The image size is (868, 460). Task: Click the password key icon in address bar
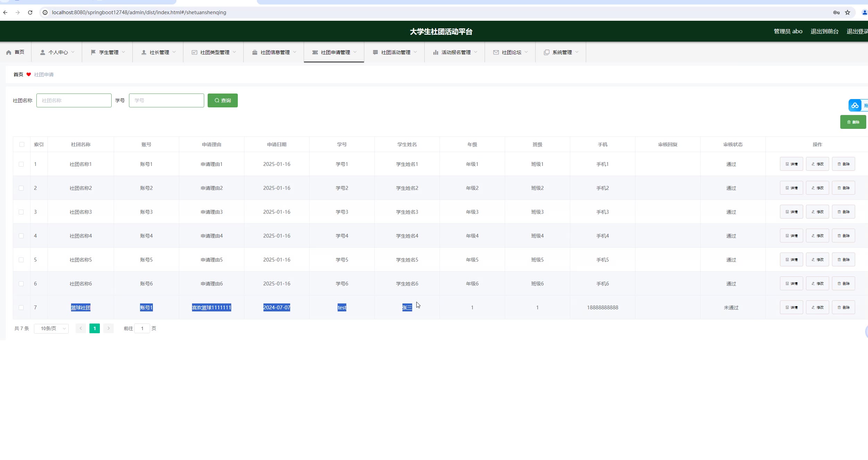click(836, 12)
